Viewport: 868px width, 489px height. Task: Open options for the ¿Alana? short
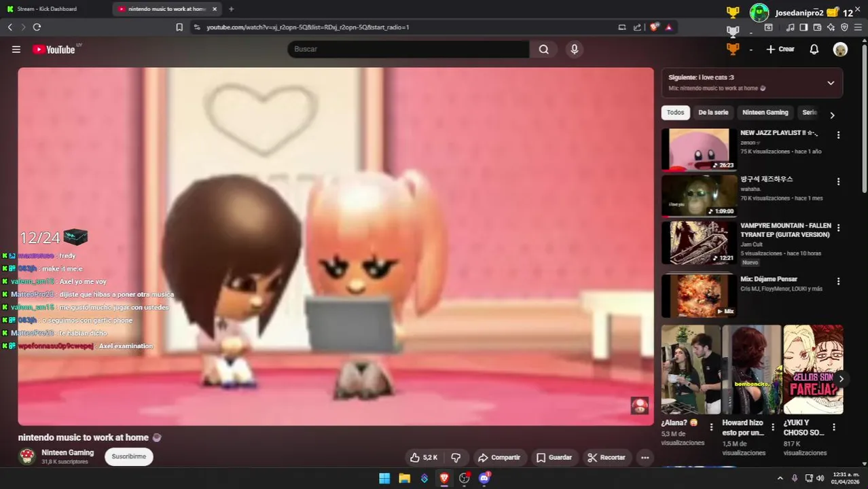coord(711,427)
